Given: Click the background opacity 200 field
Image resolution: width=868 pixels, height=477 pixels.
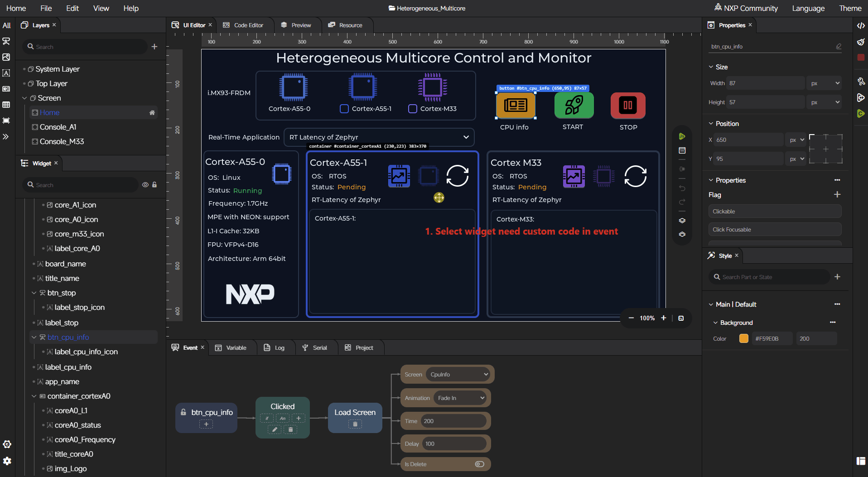Looking at the screenshot, I should point(816,338).
